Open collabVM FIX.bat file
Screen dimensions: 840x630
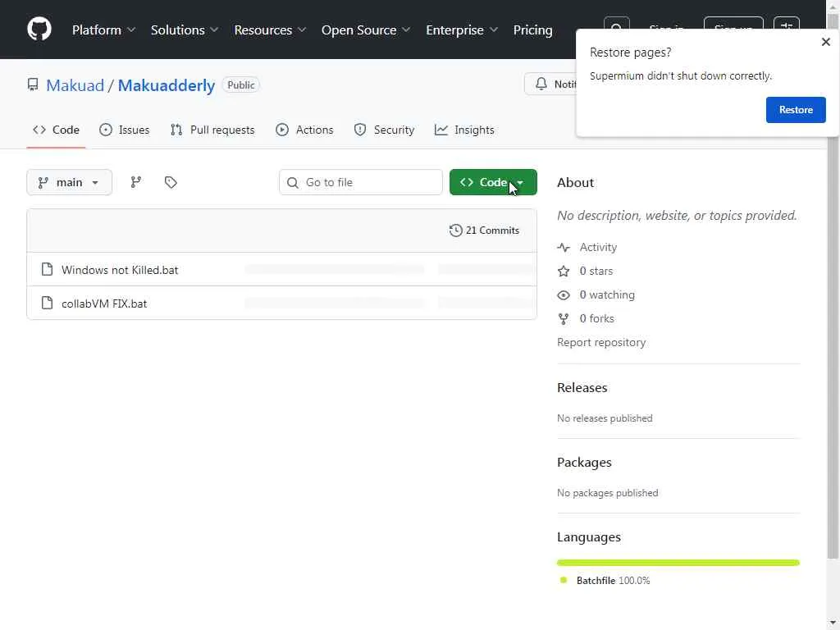tap(104, 304)
